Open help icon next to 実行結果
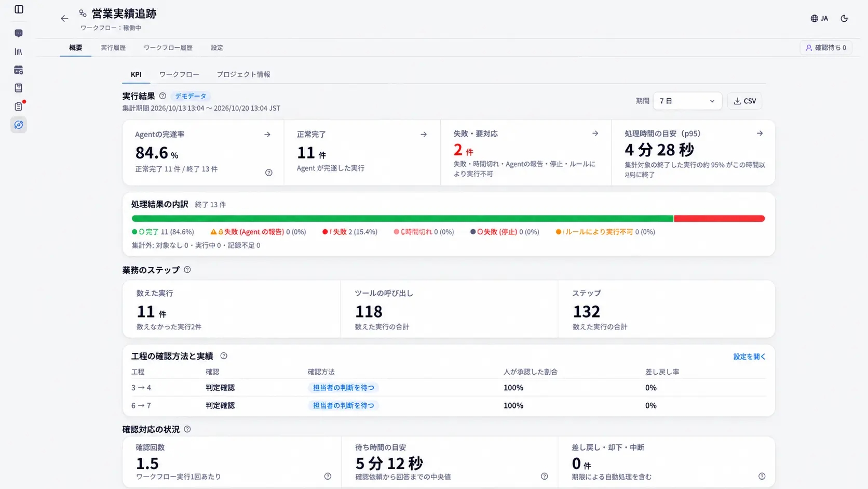This screenshot has height=489, width=868. [x=162, y=96]
